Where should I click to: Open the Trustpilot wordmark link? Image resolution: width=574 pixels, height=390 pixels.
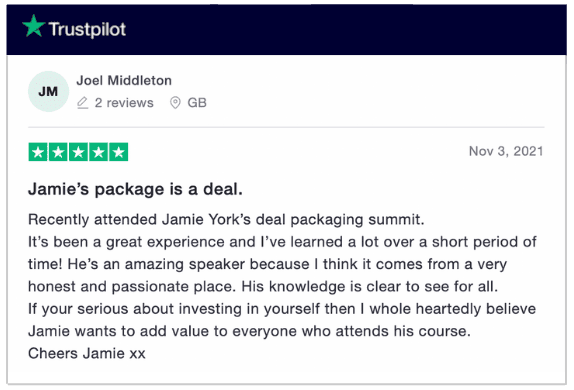pos(87,29)
